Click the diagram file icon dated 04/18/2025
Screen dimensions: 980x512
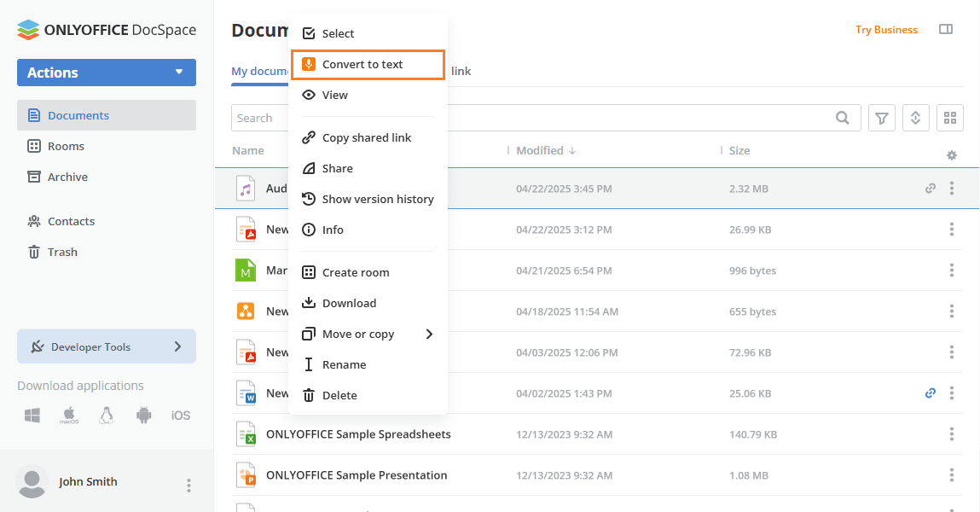246,311
